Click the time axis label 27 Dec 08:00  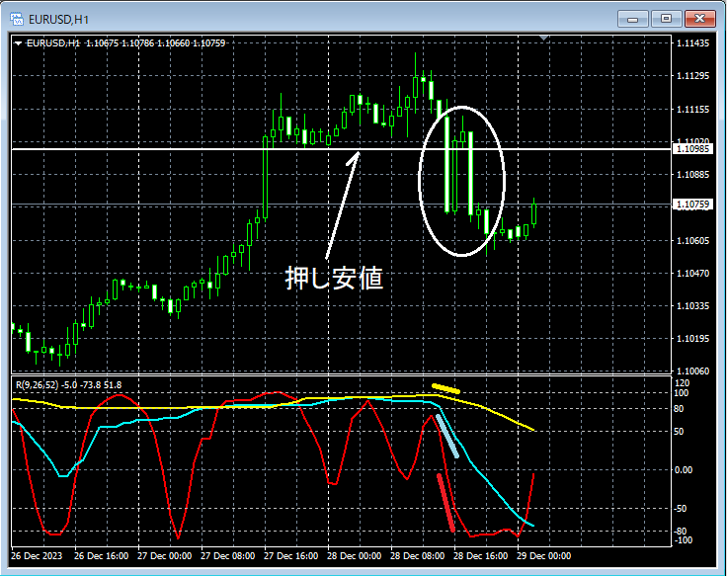(x=227, y=556)
